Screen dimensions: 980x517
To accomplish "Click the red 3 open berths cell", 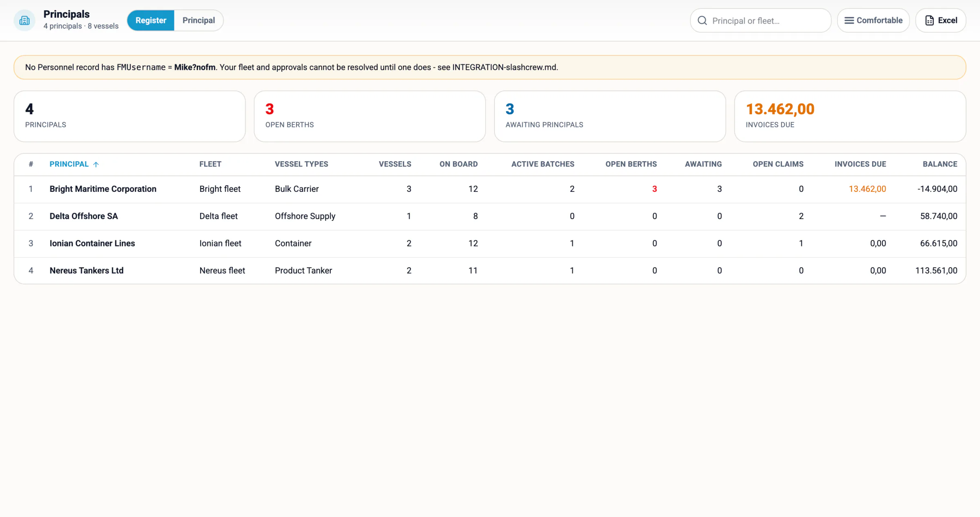I will (x=654, y=189).
